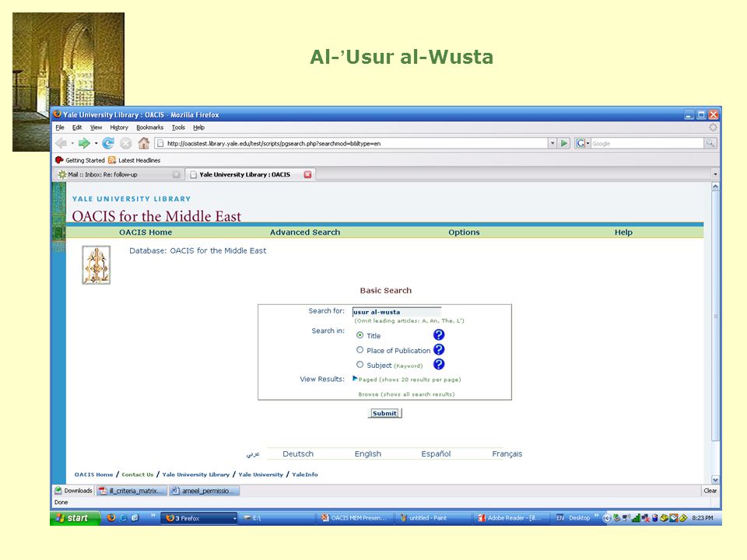Image resolution: width=747 pixels, height=560 pixels.
Task: Open the Latest Headlines RSS feed icon
Action: [112, 160]
